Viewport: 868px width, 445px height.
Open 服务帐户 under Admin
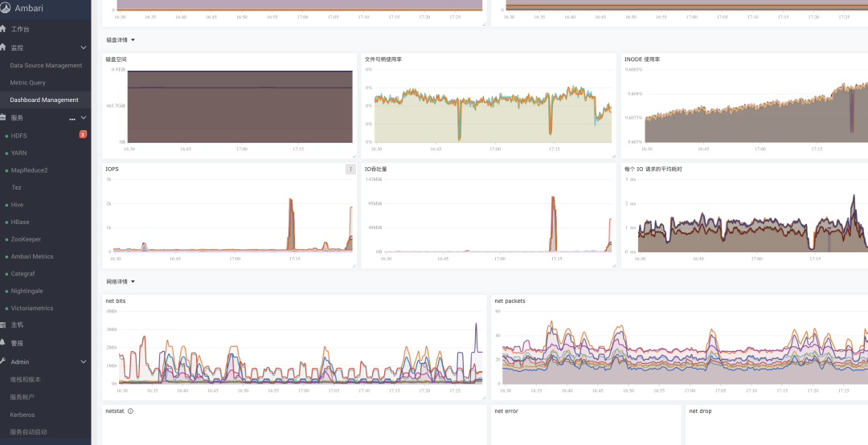[23, 397]
